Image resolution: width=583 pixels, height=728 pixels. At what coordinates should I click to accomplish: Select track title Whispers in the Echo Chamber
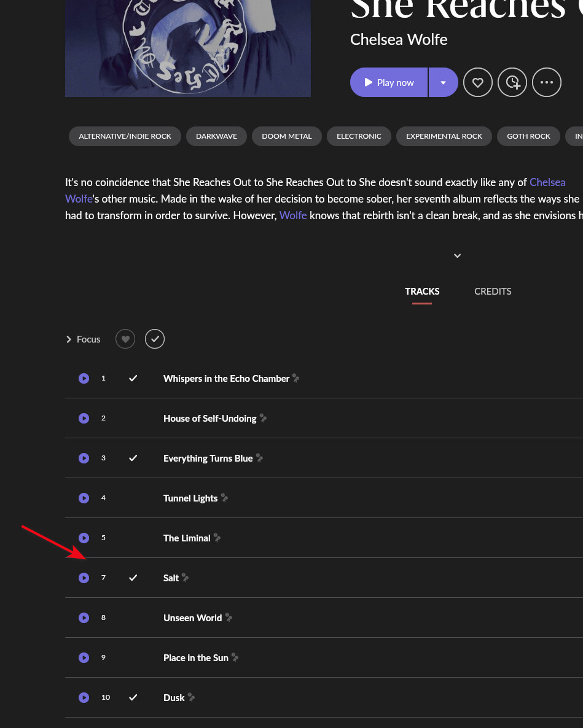tap(226, 379)
